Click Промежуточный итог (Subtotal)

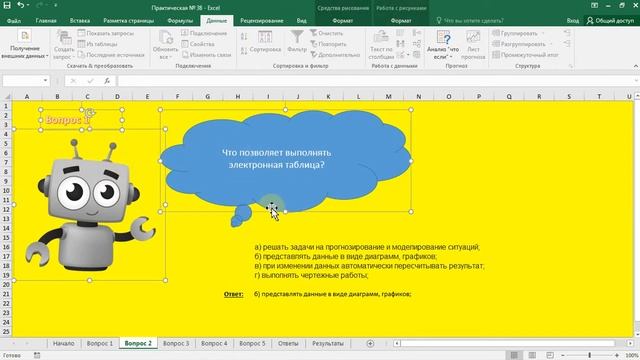coord(525,55)
